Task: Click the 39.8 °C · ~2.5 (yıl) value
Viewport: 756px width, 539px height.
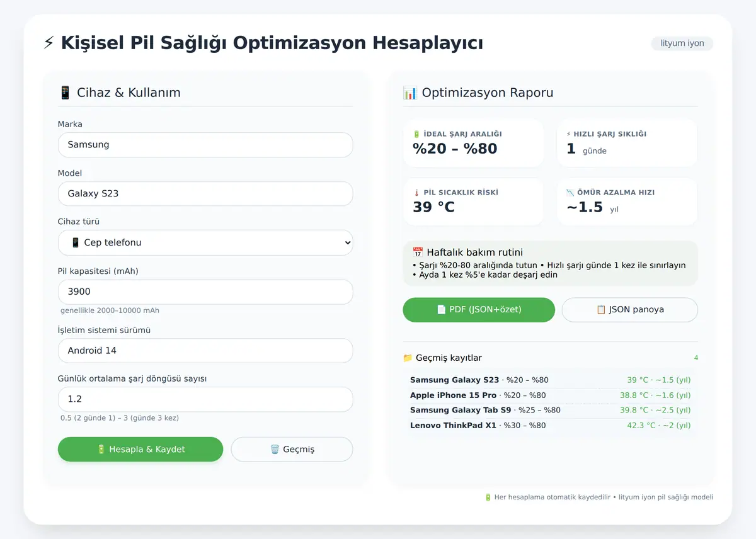Action: click(x=655, y=411)
